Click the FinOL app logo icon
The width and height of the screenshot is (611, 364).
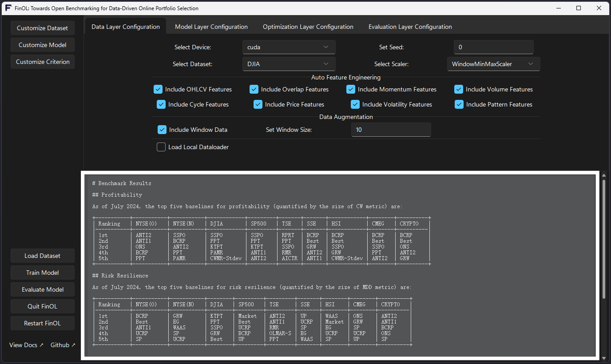pyautogui.click(x=8, y=8)
